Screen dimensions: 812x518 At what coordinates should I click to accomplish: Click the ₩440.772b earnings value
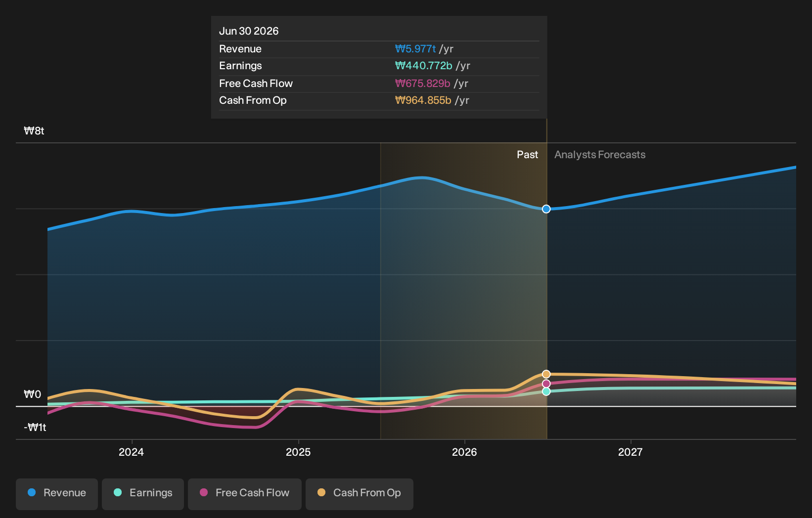click(423, 66)
